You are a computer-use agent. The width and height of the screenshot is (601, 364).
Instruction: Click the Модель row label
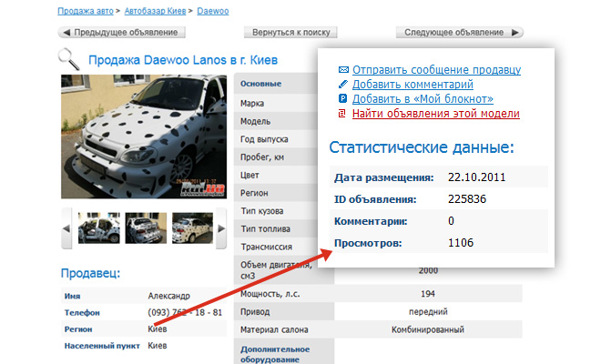click(256, 121)
